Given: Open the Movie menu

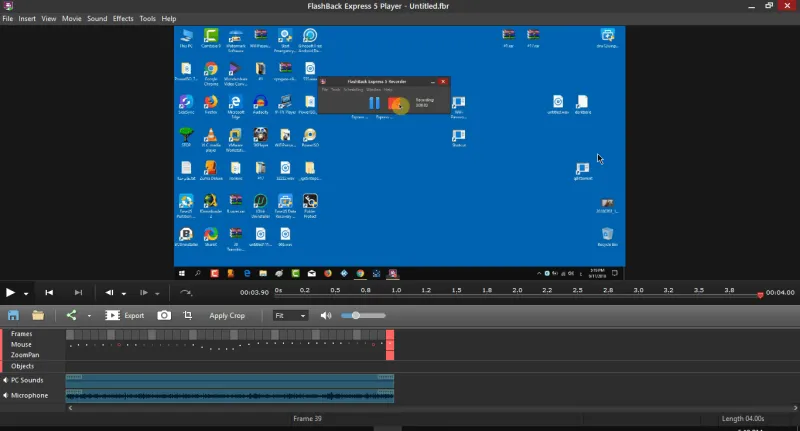Looking at the screenshot, I should (x=72, y=18).
